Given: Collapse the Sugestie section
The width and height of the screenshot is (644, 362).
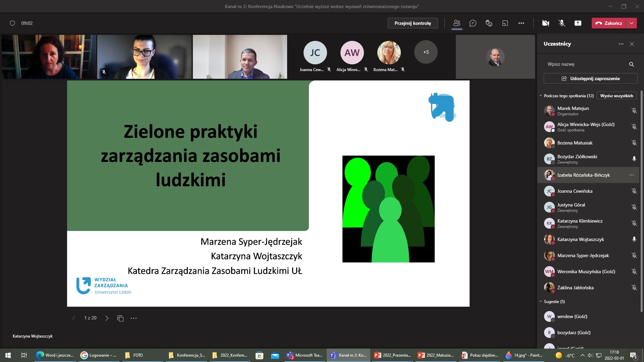Looking at the screenshot, I should [541, 301].
